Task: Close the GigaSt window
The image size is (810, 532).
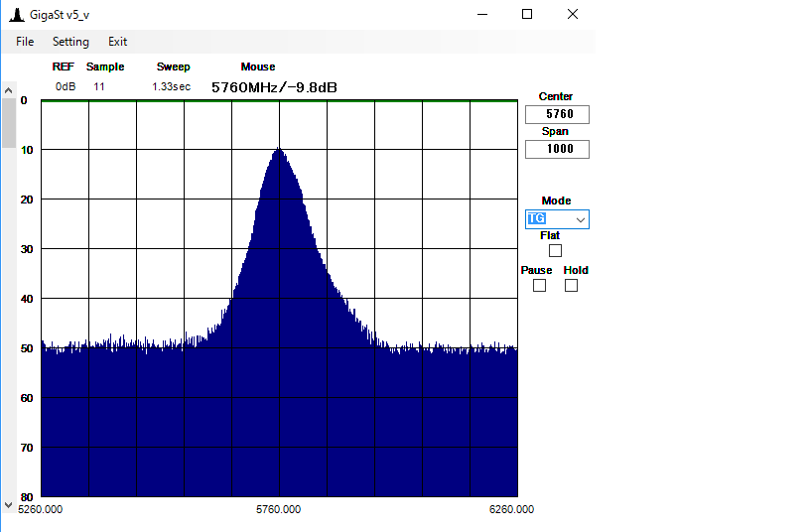Action: pyautogui.click(x=573, y=14)
